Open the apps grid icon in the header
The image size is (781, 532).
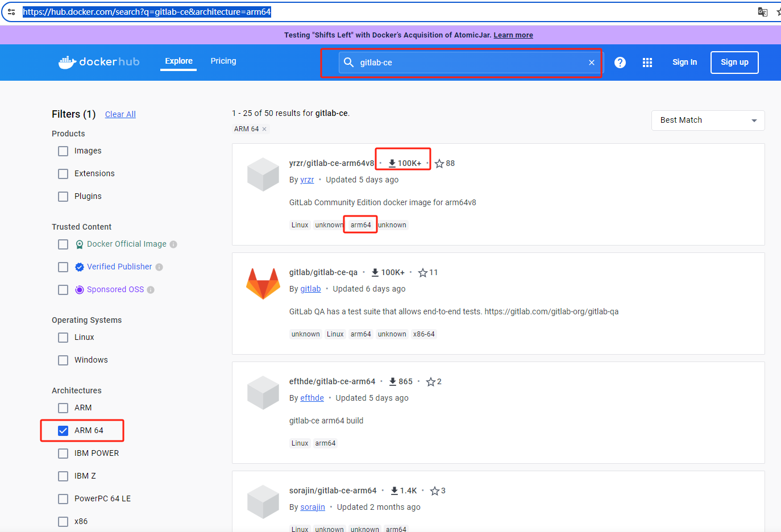coord(647,63)
